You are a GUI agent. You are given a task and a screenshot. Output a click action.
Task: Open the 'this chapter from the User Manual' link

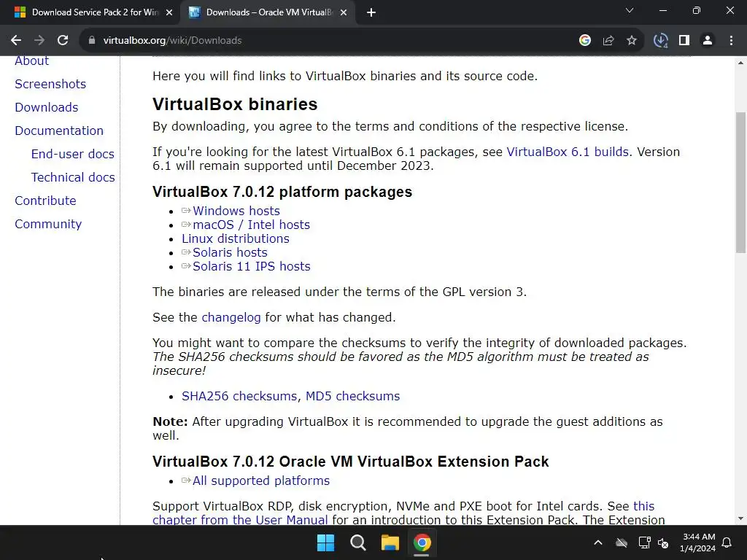(x=240, y=520)
